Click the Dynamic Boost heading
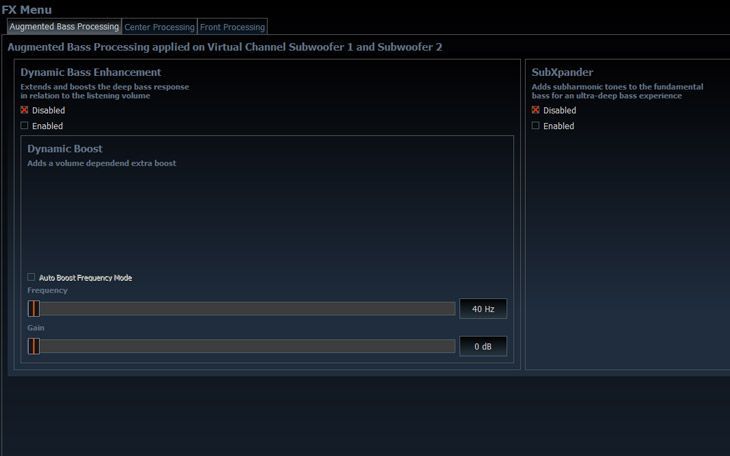This screenshot has height=456, width=730. [64, 149]
